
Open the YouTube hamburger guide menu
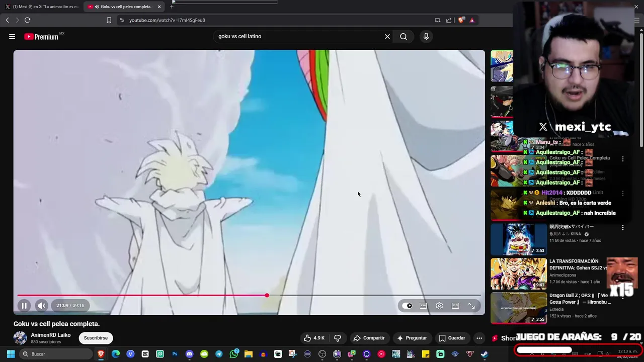[x=12, y=36]
